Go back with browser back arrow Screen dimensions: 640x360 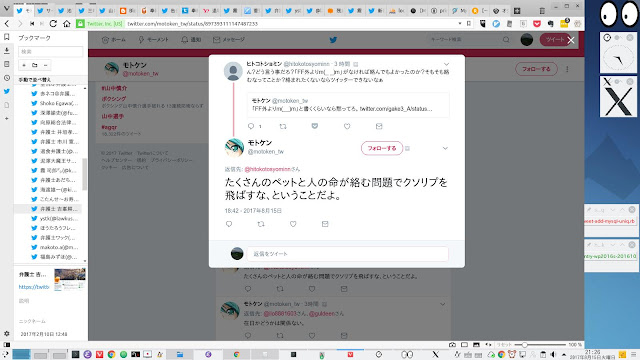(x=7, y=24)
